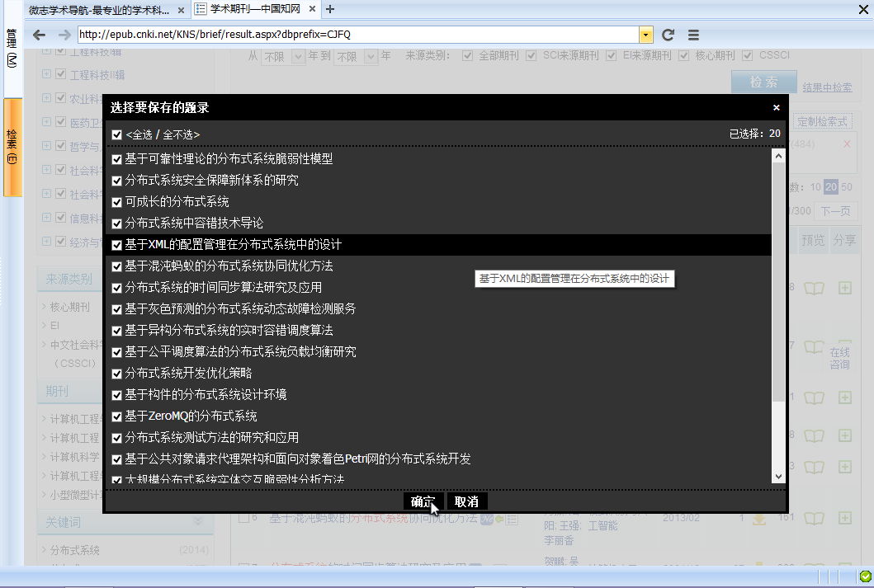874x588 pixels.
Task: Go to 下一页 next page
Action: tap(835, 211)
